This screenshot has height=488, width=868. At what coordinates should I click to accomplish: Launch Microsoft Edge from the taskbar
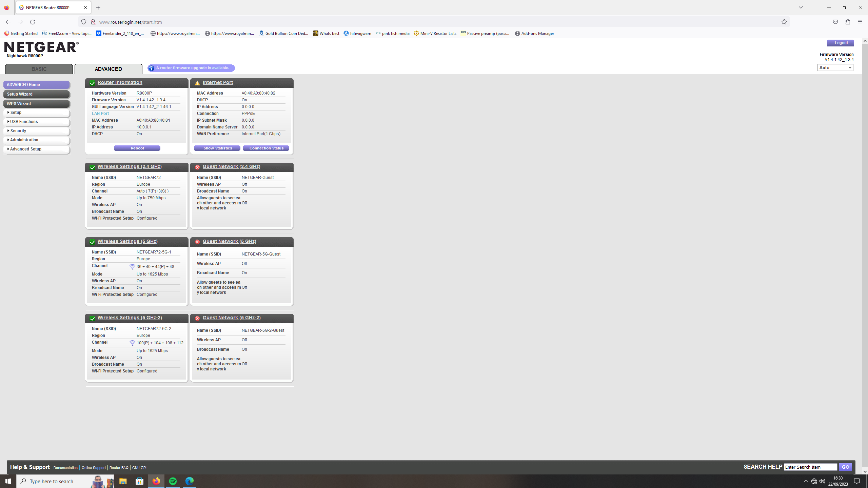click(x=190, y=481)
